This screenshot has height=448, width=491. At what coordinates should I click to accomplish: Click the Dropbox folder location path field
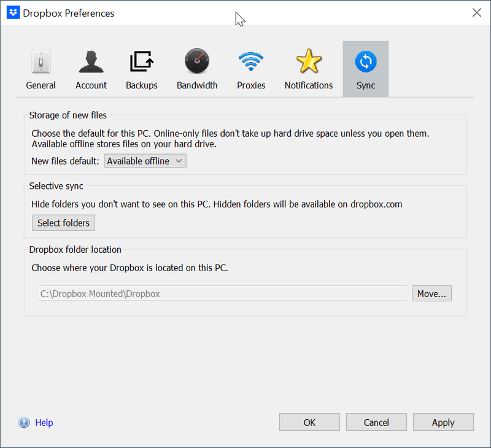point(222,293)
